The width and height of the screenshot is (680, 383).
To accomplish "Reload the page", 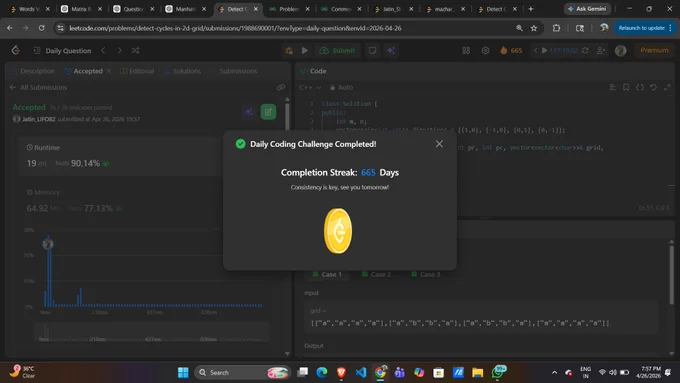I will [41, 28].
